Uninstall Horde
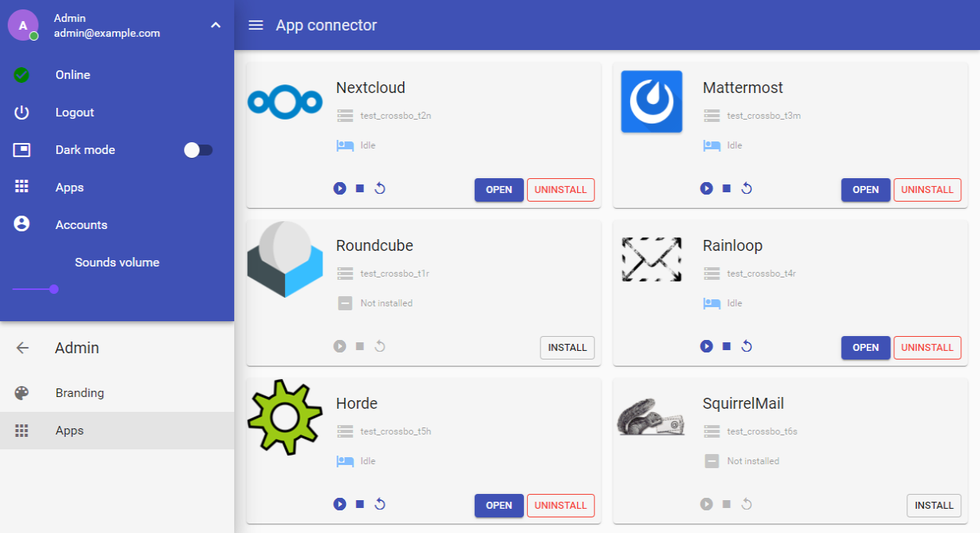Screen dimensions: 980x533 561,506
